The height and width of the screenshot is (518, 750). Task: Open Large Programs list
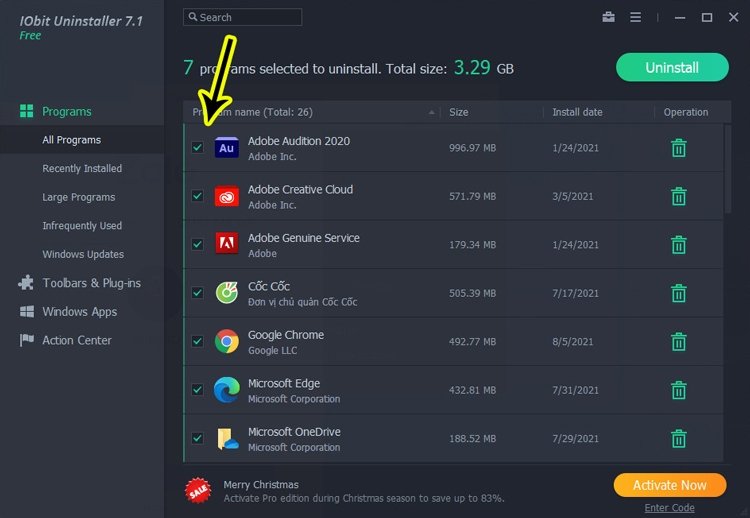pyautogui.click(x=78, y=197)
